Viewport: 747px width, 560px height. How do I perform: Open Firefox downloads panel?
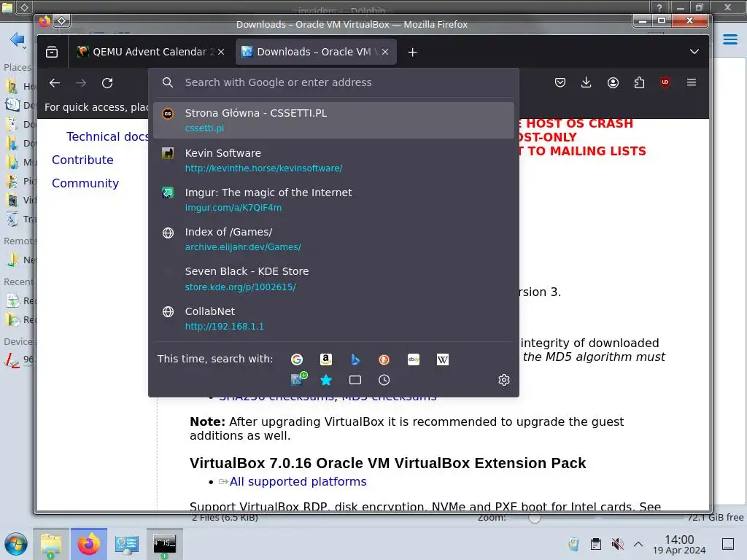[x=587, y=83]
